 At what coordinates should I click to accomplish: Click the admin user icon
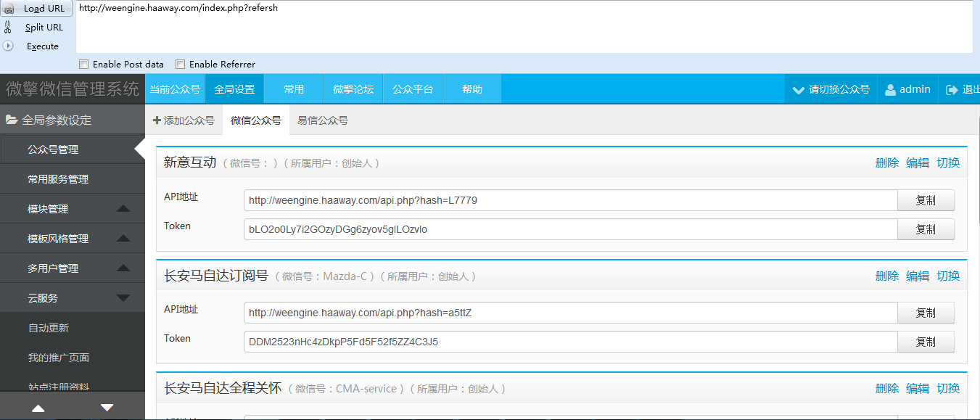tap(890, 89)
